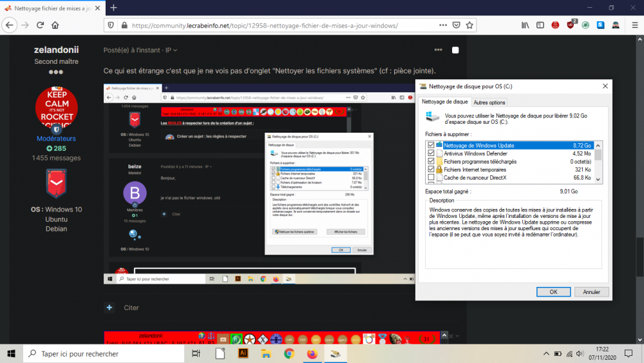Enable the Cache de nuanceur DirectX checkbox
This screenshot has width=644, height=363.
point(431,177)
